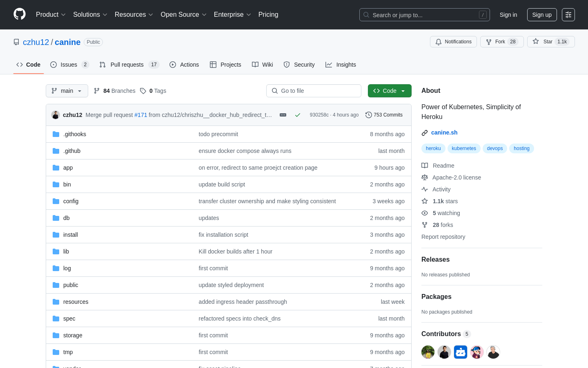Open the tmp folder icon

click(56, 352)
